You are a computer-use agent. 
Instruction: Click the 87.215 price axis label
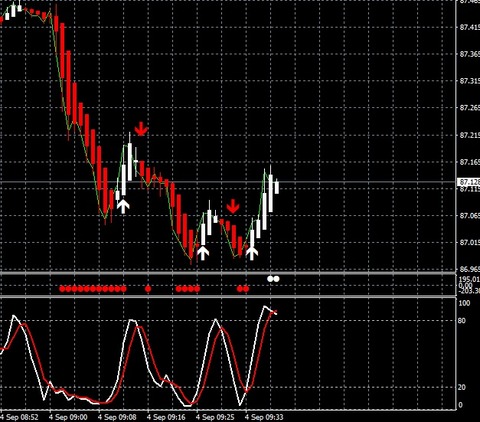[470, 135]
